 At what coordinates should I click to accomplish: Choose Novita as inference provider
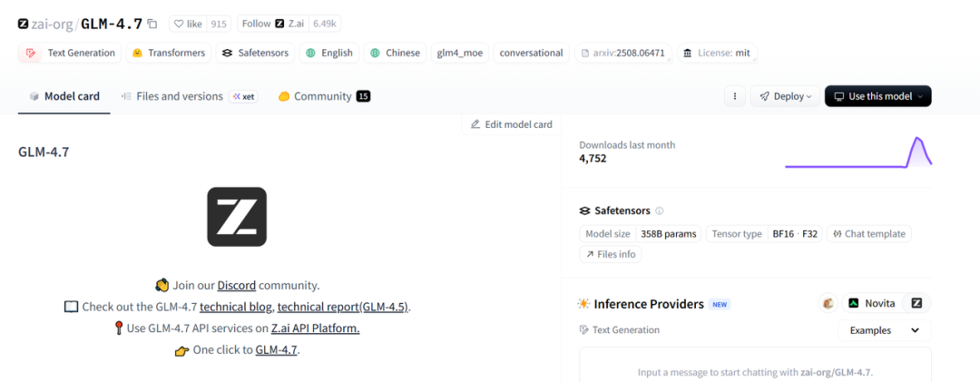[871, 303]
